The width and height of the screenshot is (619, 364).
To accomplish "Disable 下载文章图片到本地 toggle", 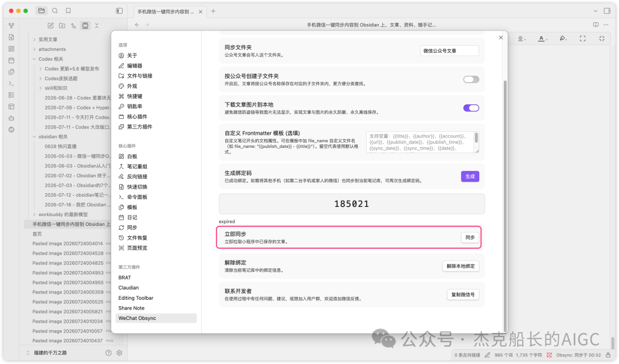I will pyautogui.click(x=471, y=108).
